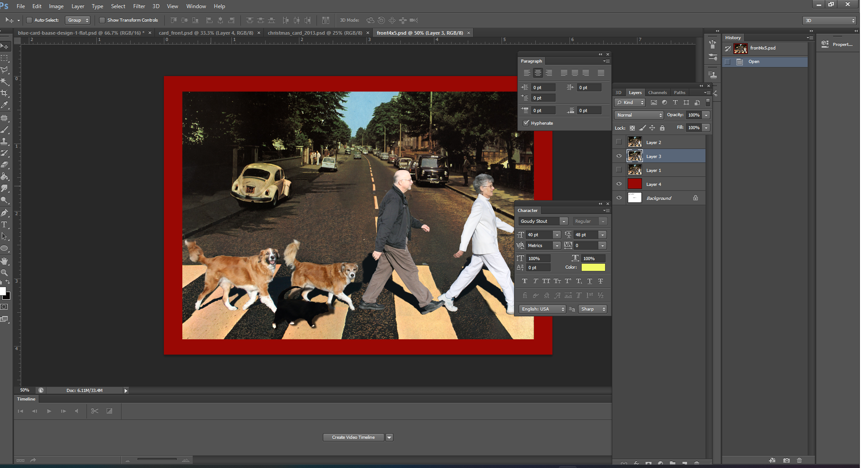Apply All Caps in Character panel
This screenshot has width=868, height=468.
(546, 281)
